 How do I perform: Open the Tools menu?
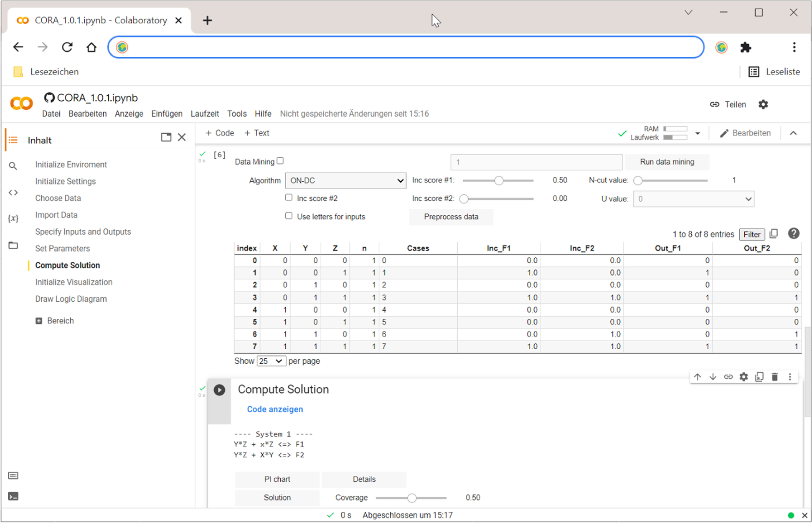pos(237,114)
